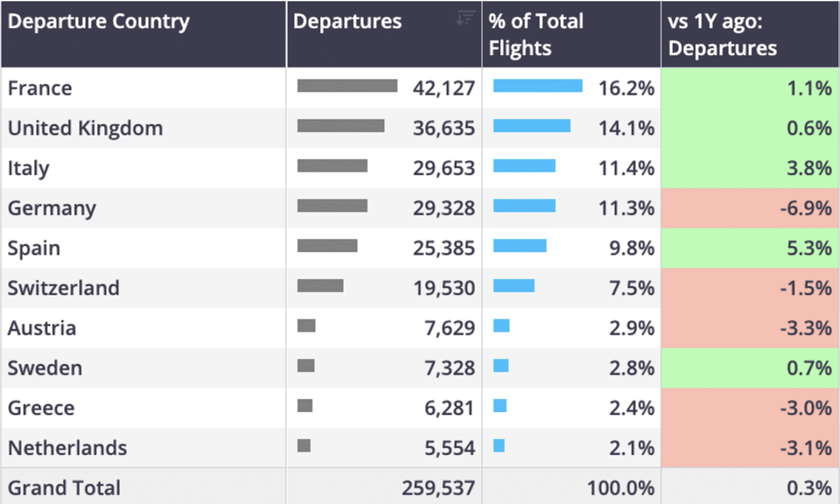Select the Grand Total value 259,537
The image size is (840, 504).
[438, 488]
